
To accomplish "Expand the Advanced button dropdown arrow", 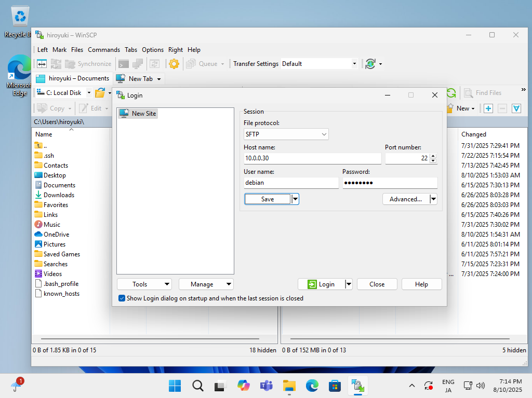I will click(433, 199).
